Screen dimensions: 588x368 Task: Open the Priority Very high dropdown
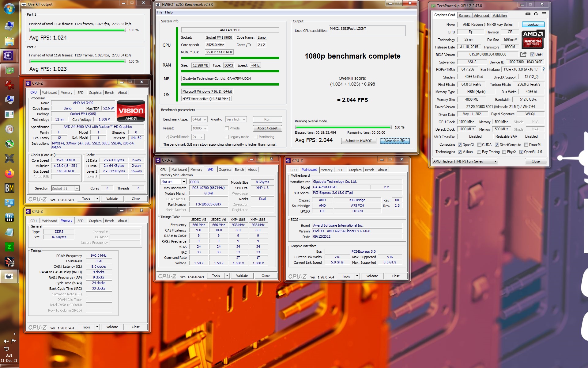236,120
